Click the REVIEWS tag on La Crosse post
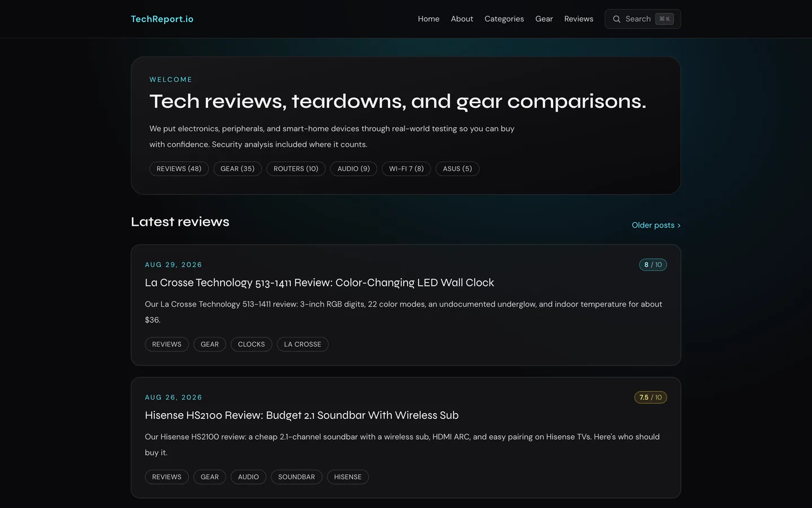 (x=167, y=344)
